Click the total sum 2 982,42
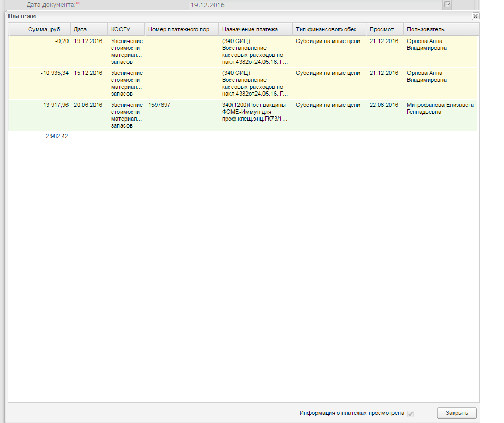Viewport: 504px width, 423px height. coord(57,137)
